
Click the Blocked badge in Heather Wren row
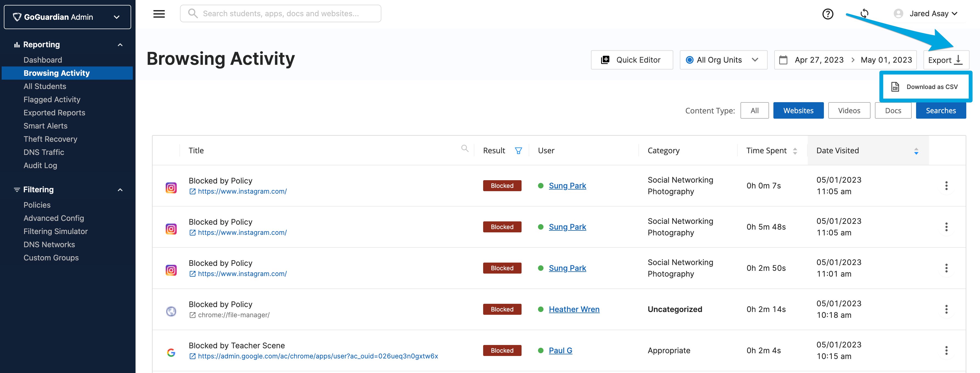point(502,309)
